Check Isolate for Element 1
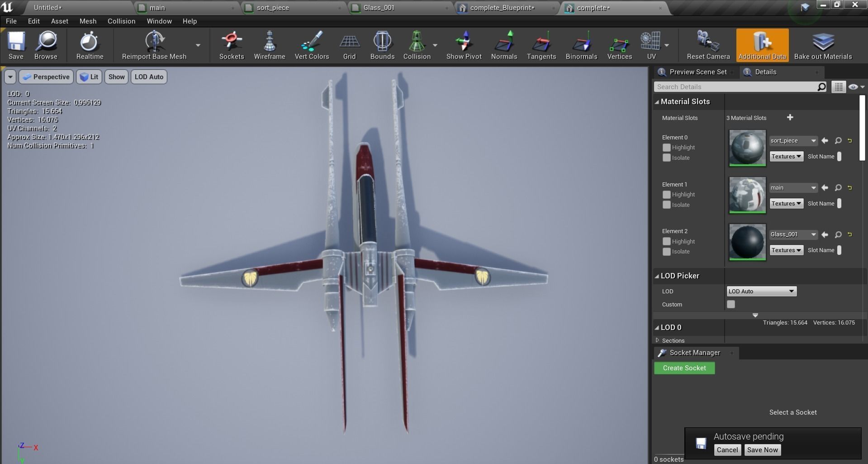 666,205
